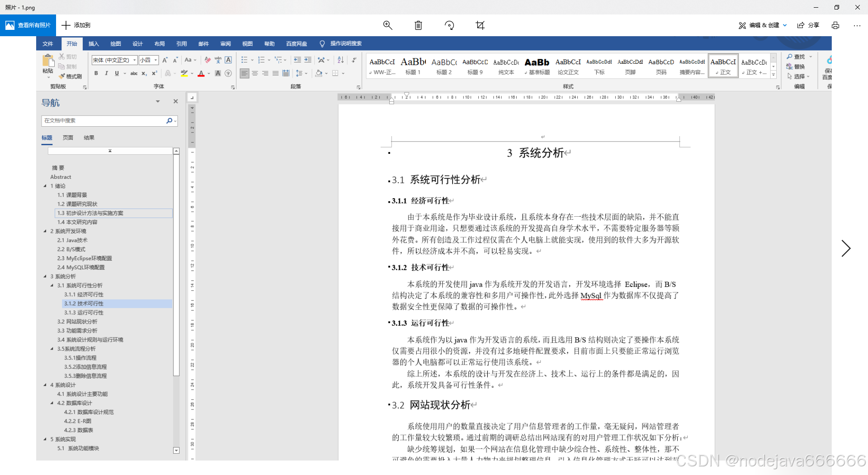Click the distributed alignment icon
The width and height of the screenshot is (868, 475).
(x=286, y=73)
